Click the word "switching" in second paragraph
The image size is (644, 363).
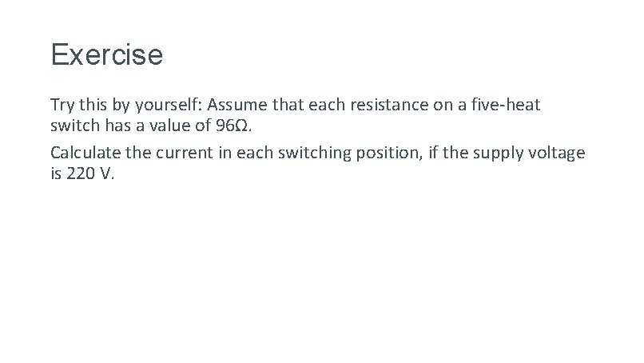pos(315,154)
